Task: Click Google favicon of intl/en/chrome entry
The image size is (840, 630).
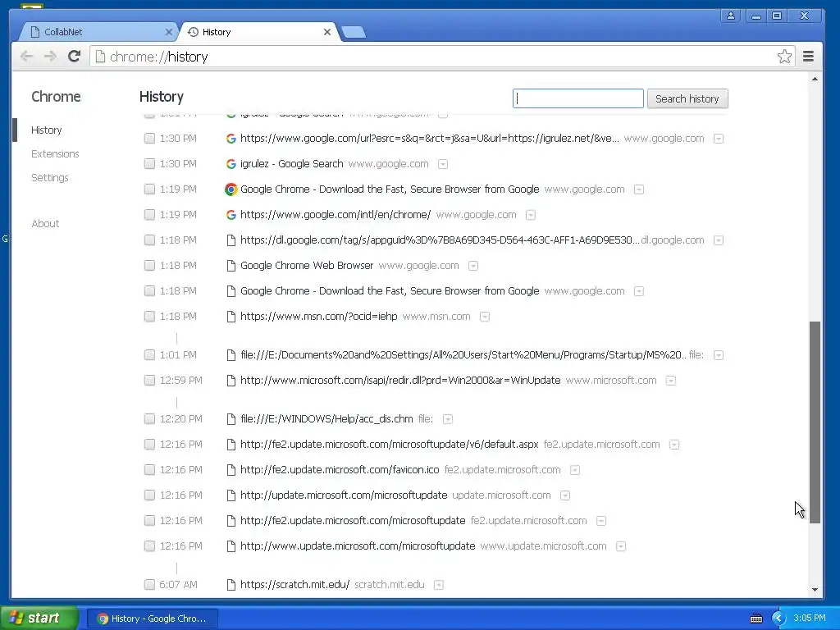Action: click(231, 215)
